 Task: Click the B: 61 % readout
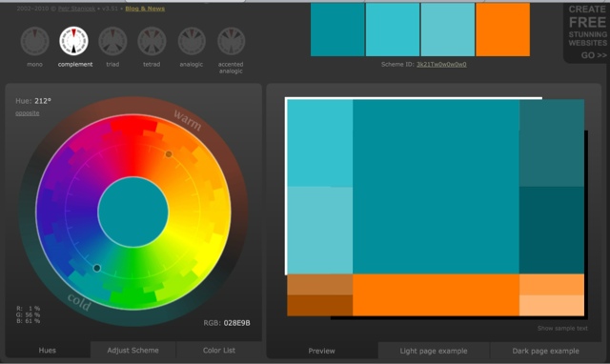pyautogui.click(x=28, y=321)
